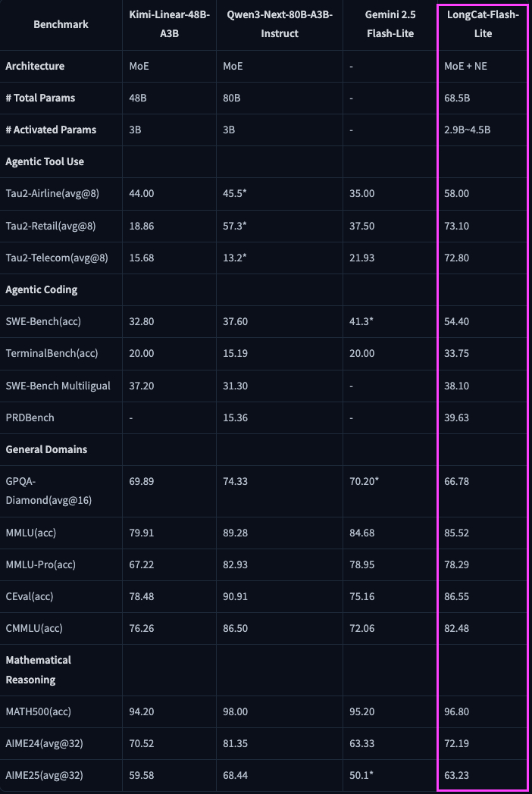The image size is (532, 794).
Task: Select the Architecture row label
Action: point(35,66)
